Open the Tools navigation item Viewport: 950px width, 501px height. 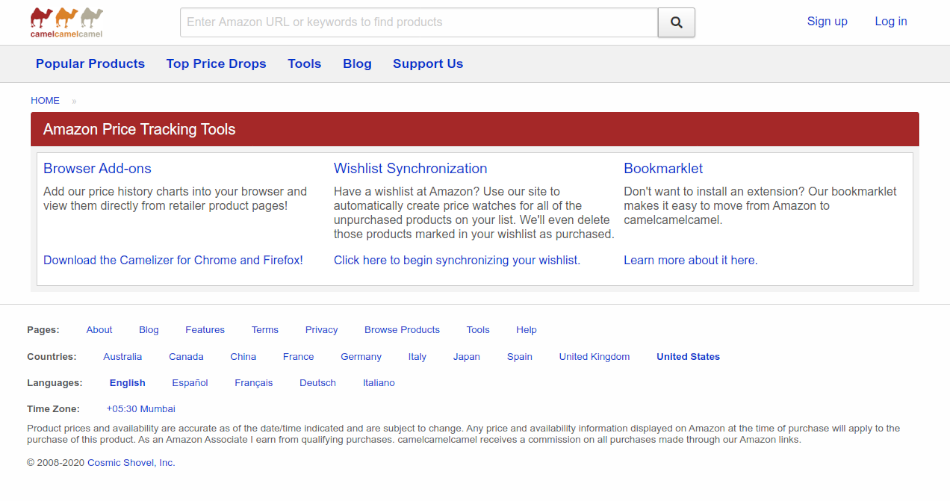click(x=304, y=64)
